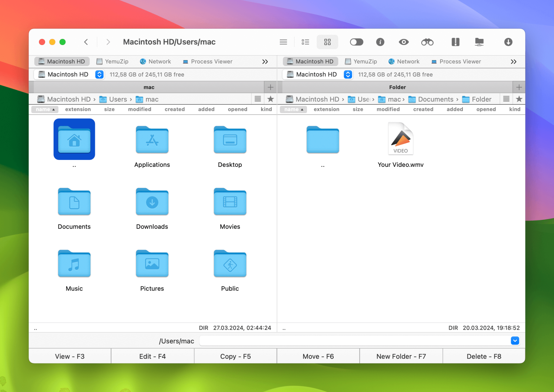Screen dimensions: 554x392
Task: Open the Macintosh HD drive selector dropdown
Action: click(99, 75)
